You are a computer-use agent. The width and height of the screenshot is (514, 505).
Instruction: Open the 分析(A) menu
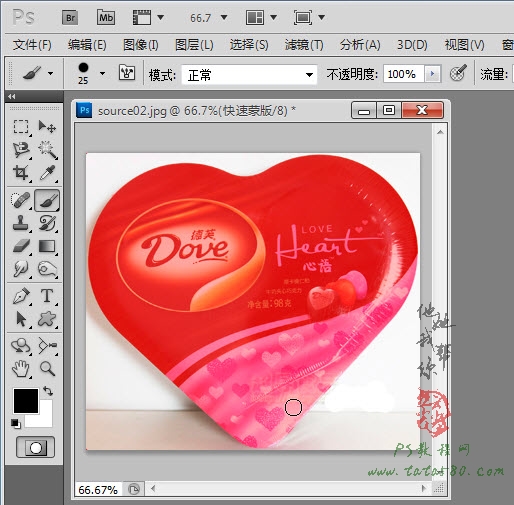click(360, 45)
